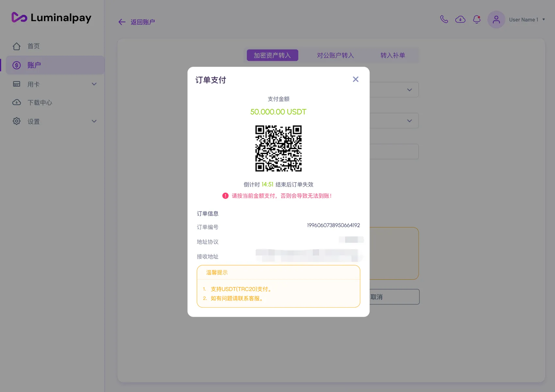This screenshot has width=555, height=392.
Task: Click the payment QR code image
Action: pos(278,148)
